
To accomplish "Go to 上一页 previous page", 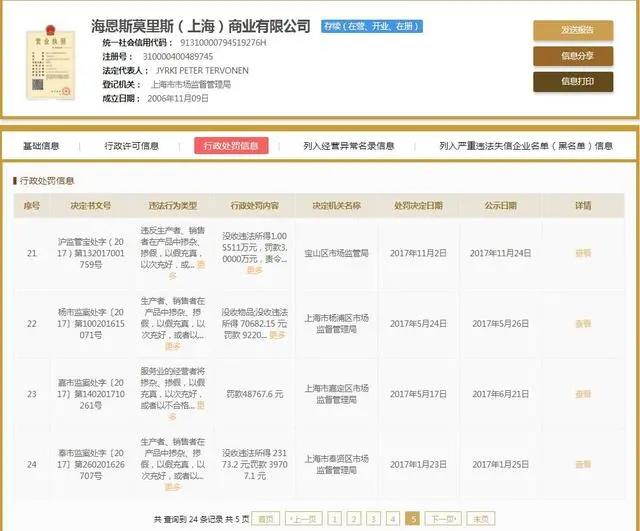I will click(304, 519).
